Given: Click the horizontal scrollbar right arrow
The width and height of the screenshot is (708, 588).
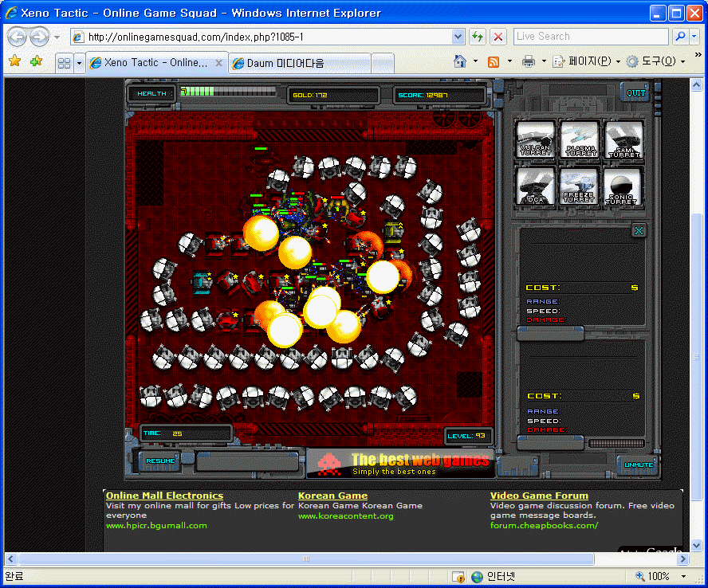Looking at the screenshot, I should 682,559.
